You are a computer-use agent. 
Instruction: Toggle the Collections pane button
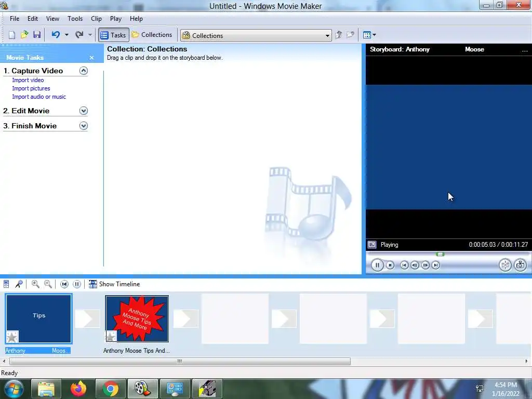tap(152, 35)
